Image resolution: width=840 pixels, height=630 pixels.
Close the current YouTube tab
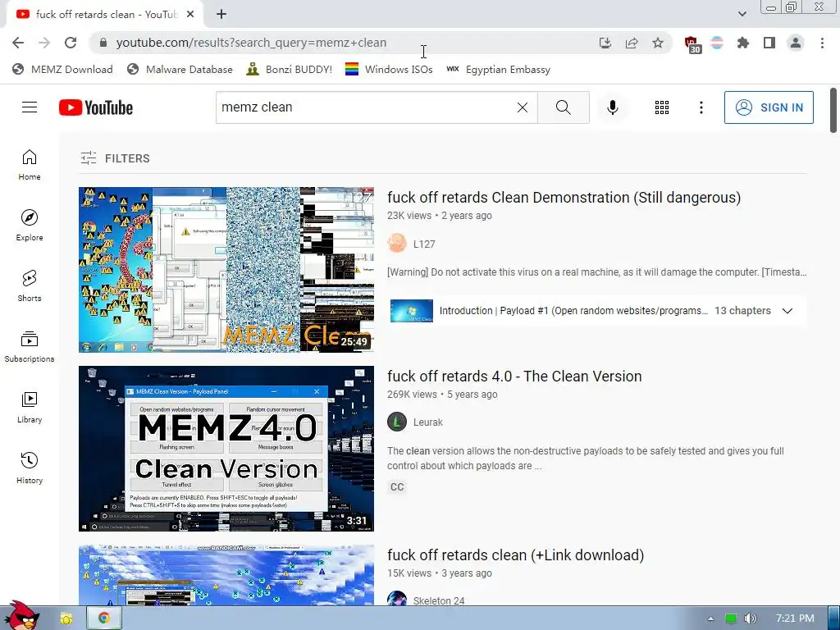click(x=190, y=15)
